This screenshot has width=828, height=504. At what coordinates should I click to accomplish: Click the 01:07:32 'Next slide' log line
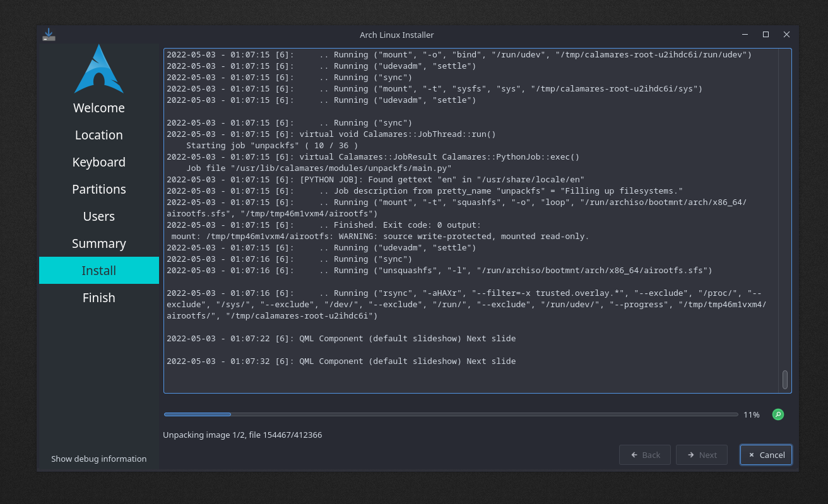[x=341, y=361]
